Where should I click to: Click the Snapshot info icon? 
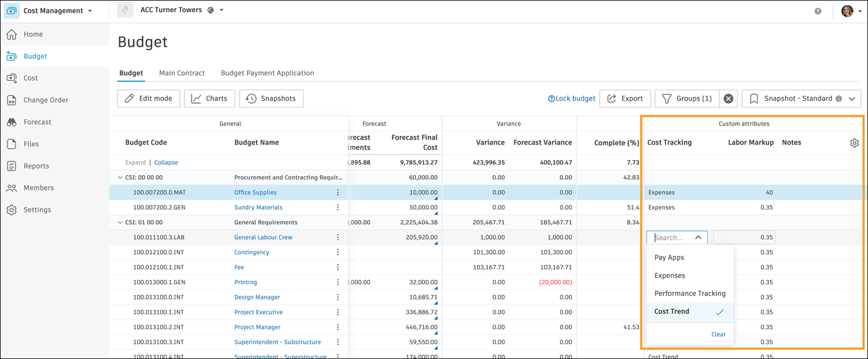(839, 99)
